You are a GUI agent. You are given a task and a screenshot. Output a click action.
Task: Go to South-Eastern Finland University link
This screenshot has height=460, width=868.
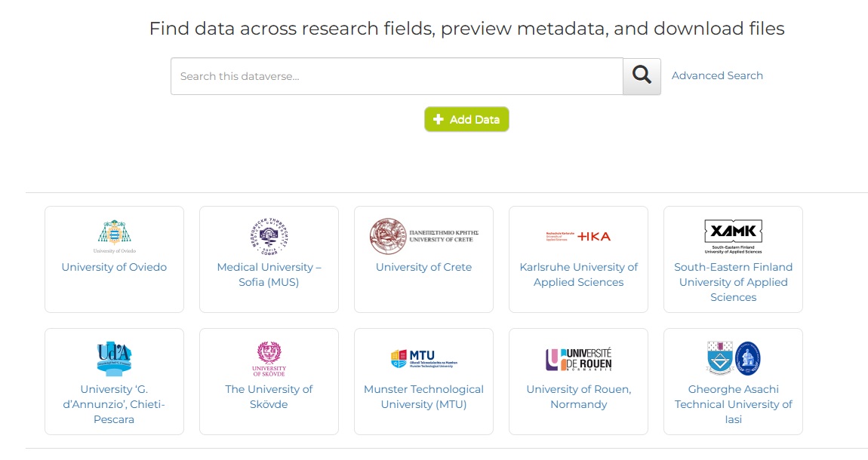tap(733, 282)
